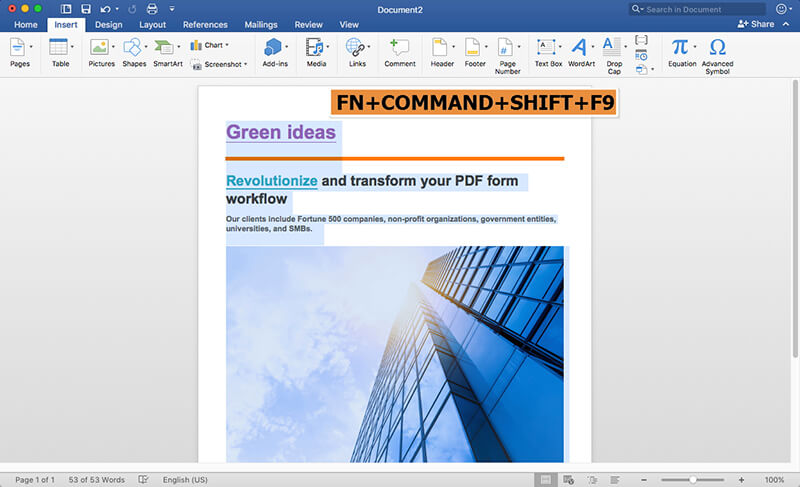The height and width of the screenshot is (487, 800).
Task: Click the Share button
Action: (756, 24)
